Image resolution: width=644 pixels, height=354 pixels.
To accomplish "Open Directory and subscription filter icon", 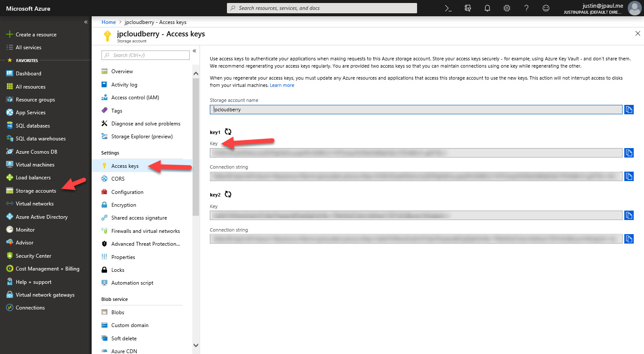I will pyautogui.click(x=468, y=8).
